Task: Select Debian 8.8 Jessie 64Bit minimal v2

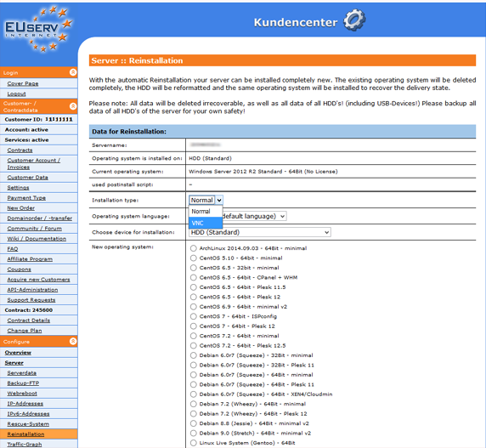Action: point(194,423)
